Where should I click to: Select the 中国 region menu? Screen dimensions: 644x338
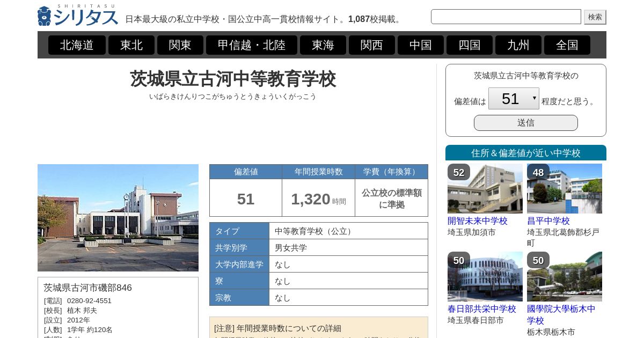[x=421, y=45]
